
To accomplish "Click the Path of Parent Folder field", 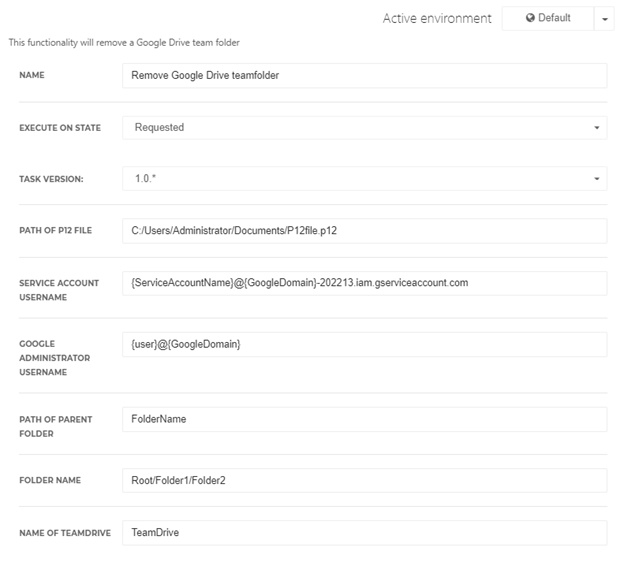I will [365, 420].
